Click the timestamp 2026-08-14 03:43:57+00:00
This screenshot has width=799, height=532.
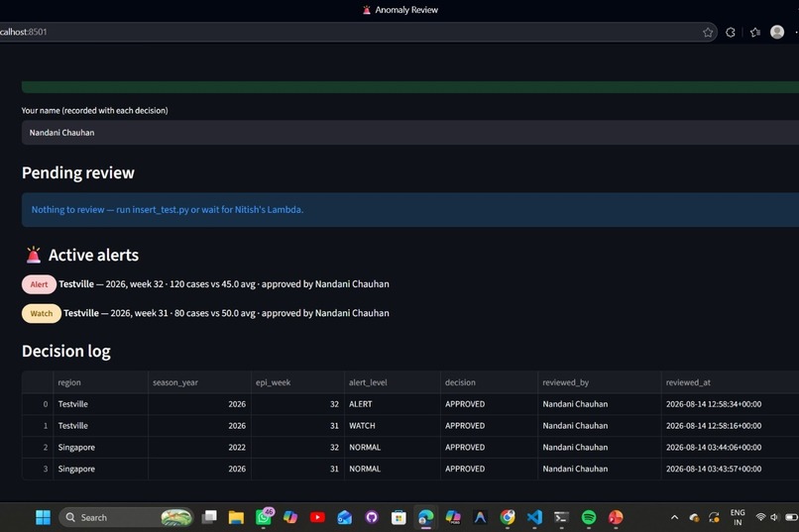730,469
